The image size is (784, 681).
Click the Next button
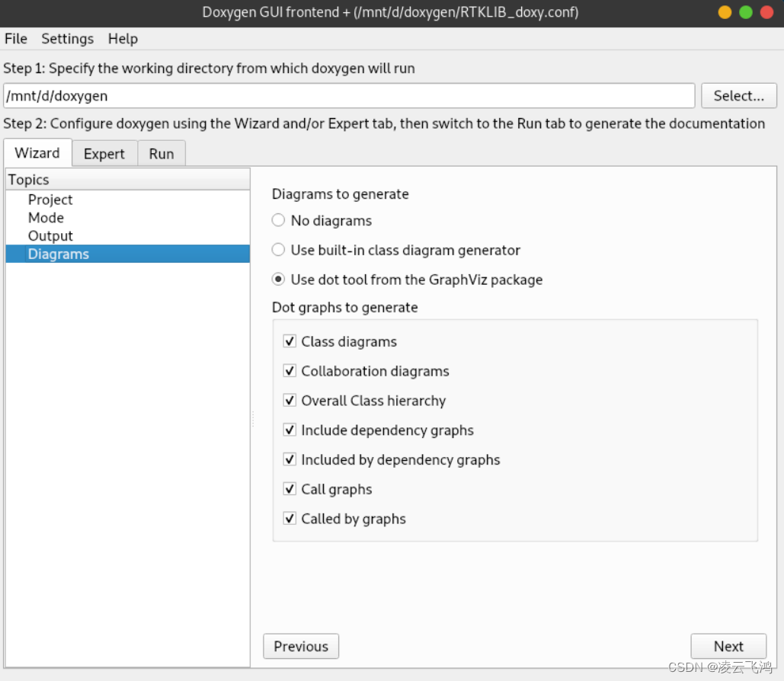[728, 646]
